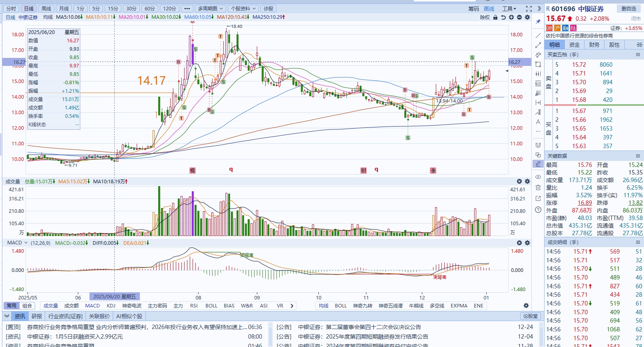
Task: Click the 诊股 button
Action: tap(268, 8)
